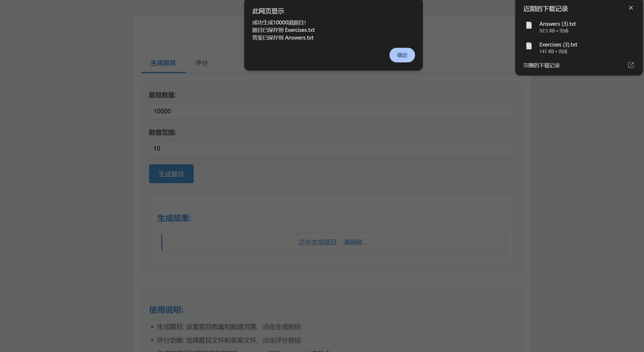Switch to the 评分 tab

pos(201,63)
